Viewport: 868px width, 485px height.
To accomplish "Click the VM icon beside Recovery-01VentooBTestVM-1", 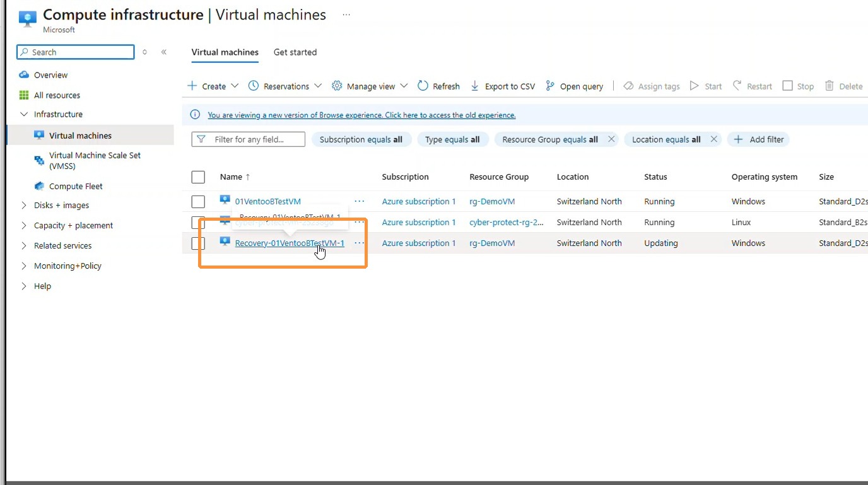I will coord(225,242).
